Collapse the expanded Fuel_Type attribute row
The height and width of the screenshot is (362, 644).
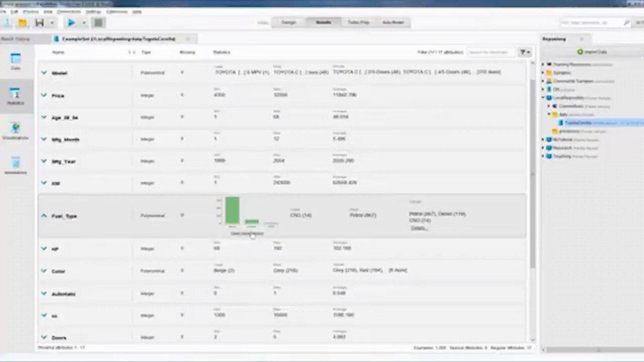[x=44, y=215]
